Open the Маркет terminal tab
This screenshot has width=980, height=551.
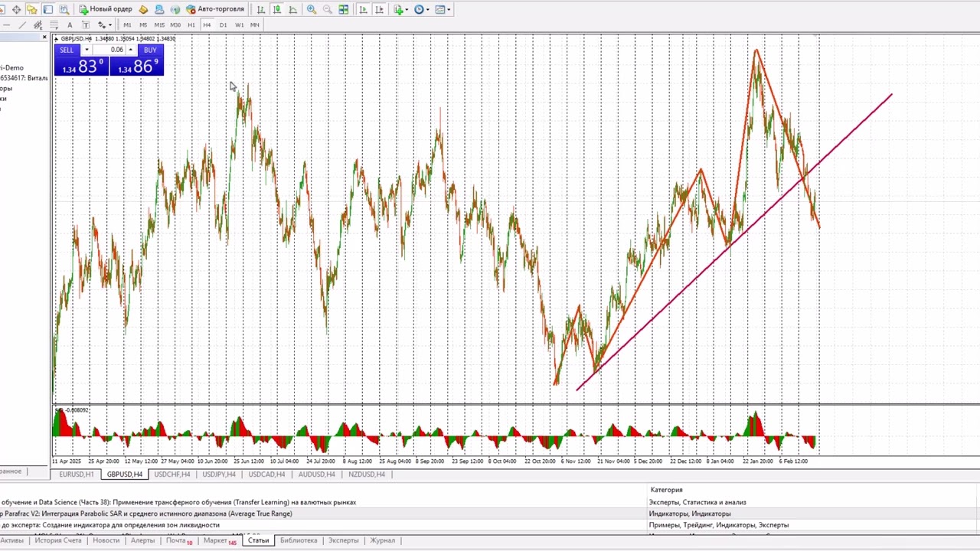click(220, 540)
